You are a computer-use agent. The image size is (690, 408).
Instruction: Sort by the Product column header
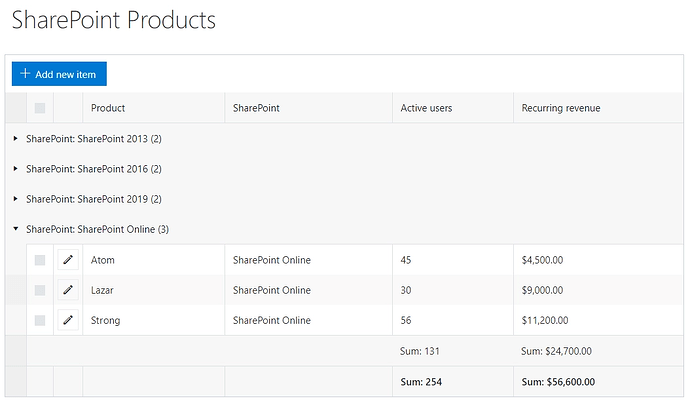pyautogui.click(x=108, y=108)
